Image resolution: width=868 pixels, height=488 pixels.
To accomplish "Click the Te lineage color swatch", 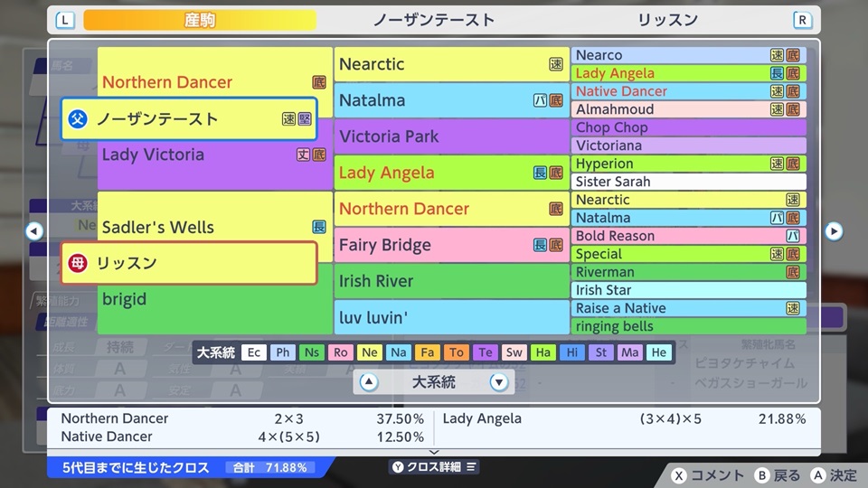I will coord(486,352).
